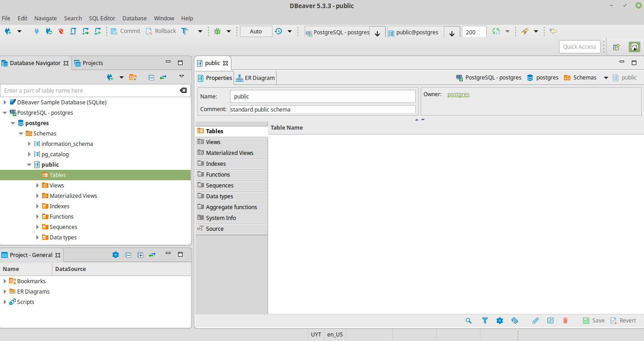The image size is (644, 341).
Task: Expand the Views folder in the navigator tree
Action: (38, 186)
